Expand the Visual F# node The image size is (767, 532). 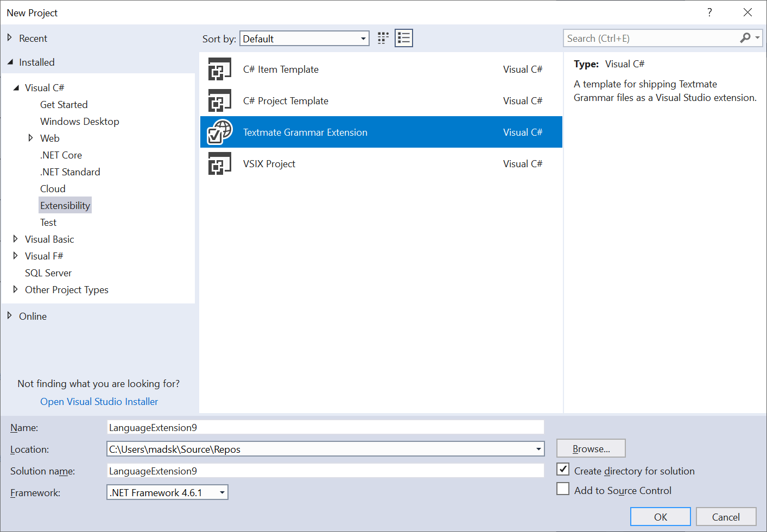[15, 256]
